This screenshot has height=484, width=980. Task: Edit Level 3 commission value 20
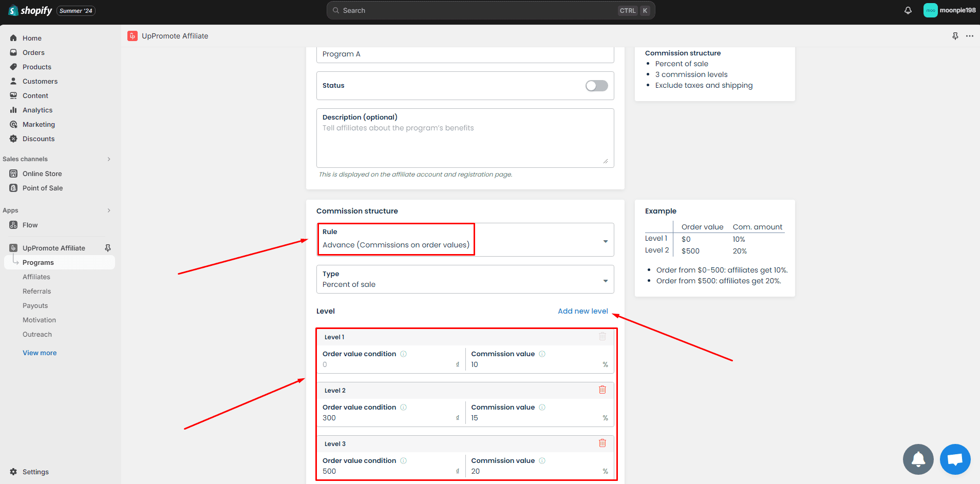click(539, 471)
